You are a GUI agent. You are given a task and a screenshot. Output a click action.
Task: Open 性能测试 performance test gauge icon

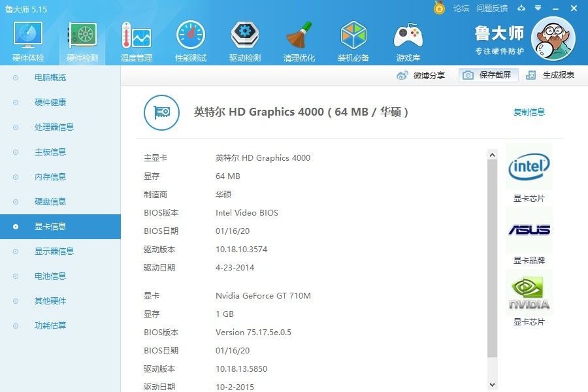191,36
